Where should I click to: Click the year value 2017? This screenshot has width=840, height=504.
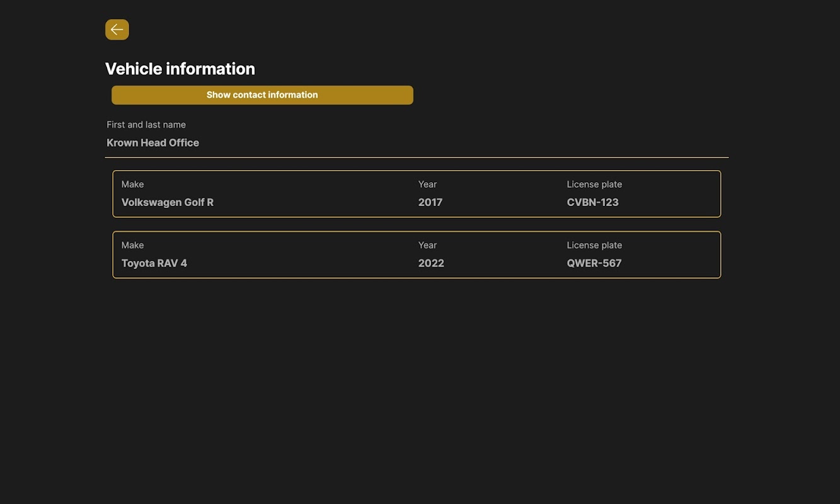(430, 202)
